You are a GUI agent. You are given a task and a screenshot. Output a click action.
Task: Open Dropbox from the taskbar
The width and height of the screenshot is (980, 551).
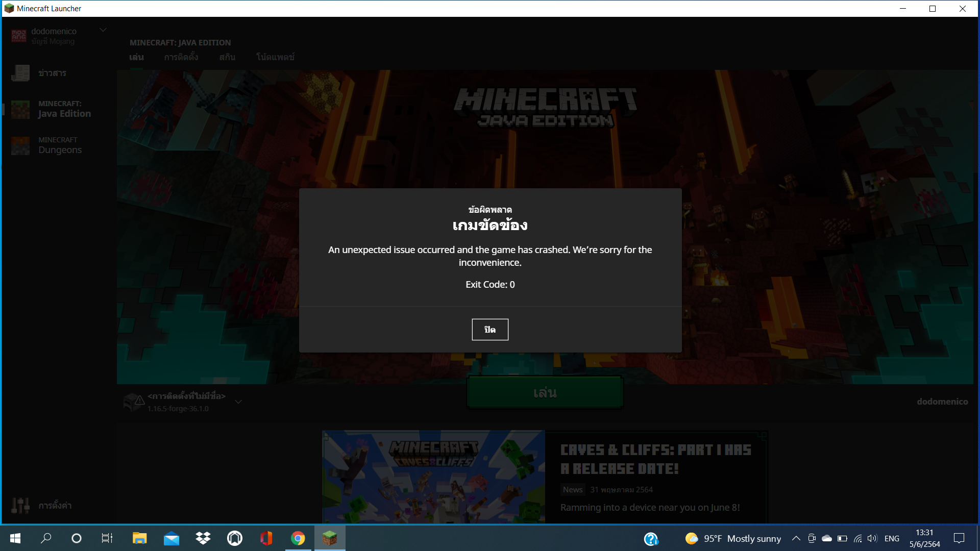[203, 538]
